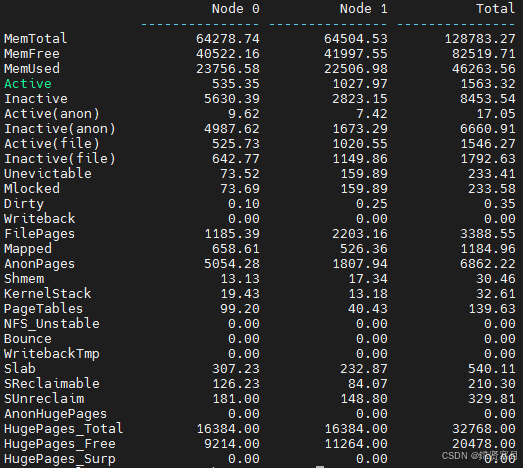
Task: Select the MemTotal row label
Action: tap(35, 39)
